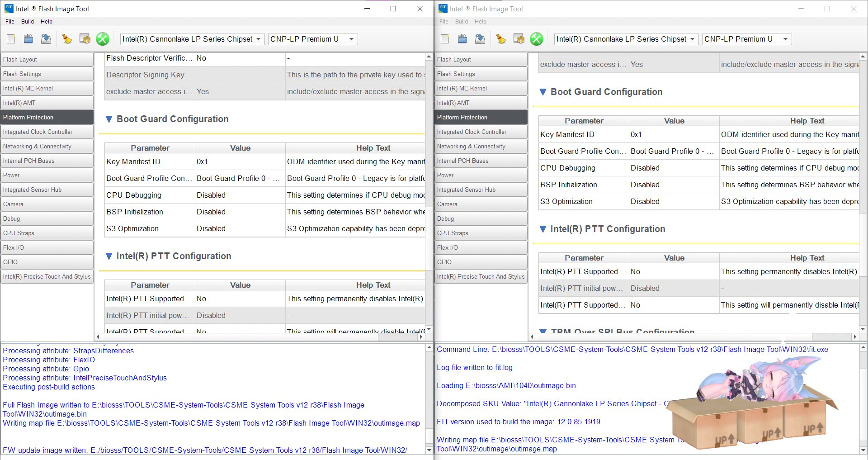Click scroll right arrow of left horizontal scrollbar

(x=421, y=337)
